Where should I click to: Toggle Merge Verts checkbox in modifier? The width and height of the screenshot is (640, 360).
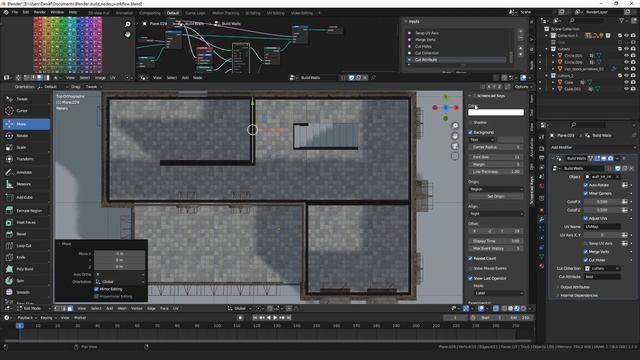pyautogui.click(x=586, y=251)
